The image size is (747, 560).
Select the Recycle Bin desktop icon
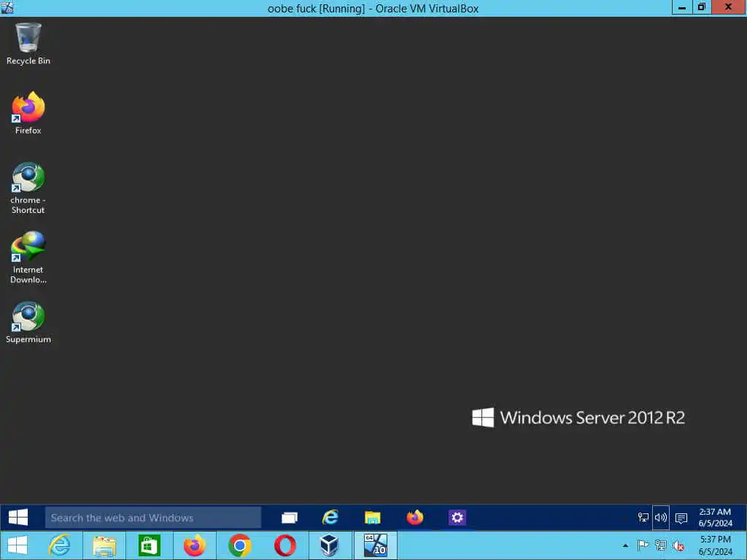pos(28,44)
